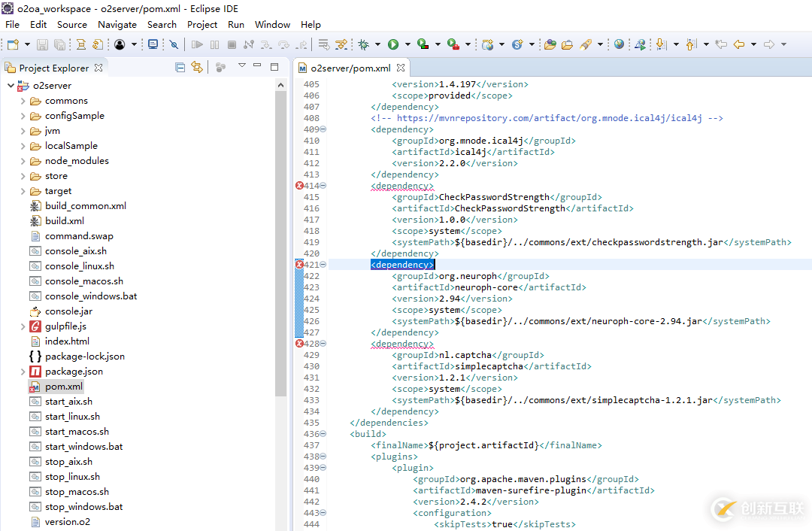812x531 pixels.
Task: Open the Navigate menu
Action: (x=117, y=24)
